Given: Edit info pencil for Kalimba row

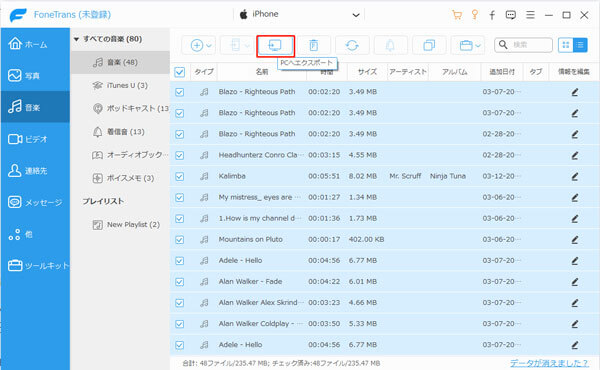Looking at the screenshot, I should point(575,176).
